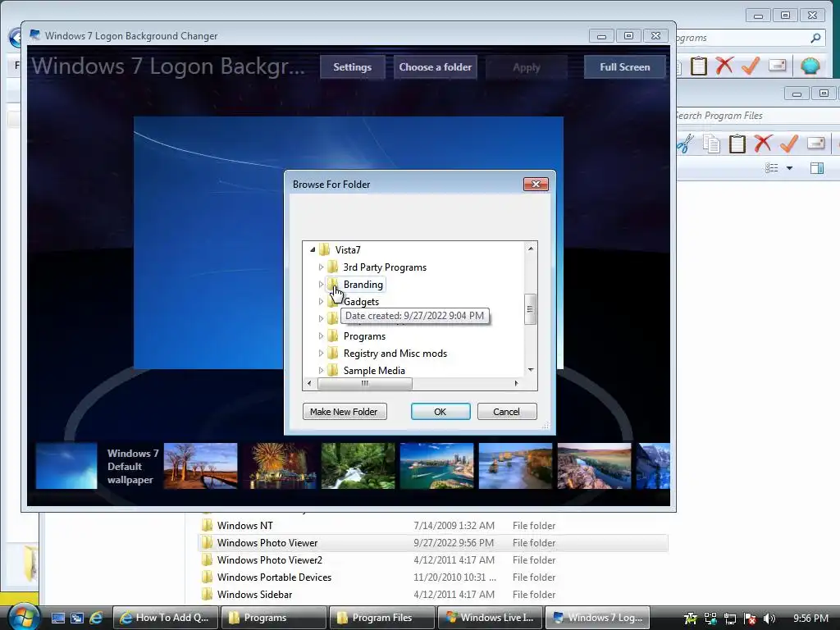The height and width of the screenshot is (630, 840).
Task: Choose the fireworks wallpaper thumbnail
Action: click(x=279, y=466)
